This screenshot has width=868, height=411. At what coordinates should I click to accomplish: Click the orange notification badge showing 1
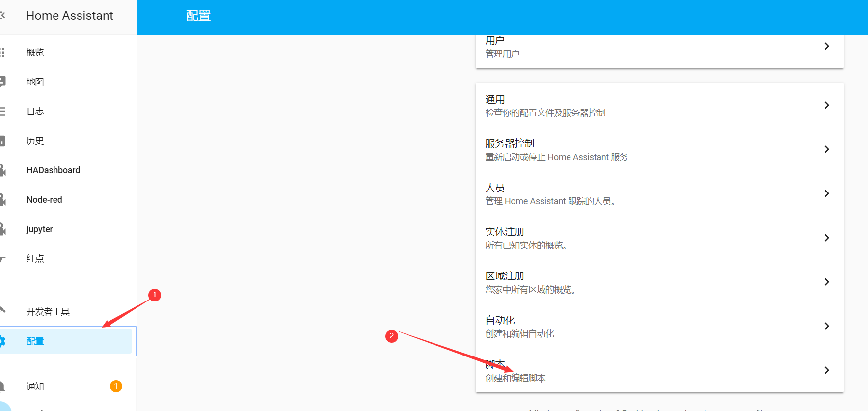click(116, 386)
